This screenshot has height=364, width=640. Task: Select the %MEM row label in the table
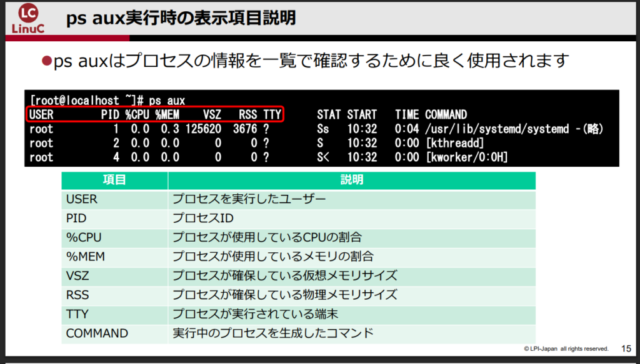click(x=84, y=257)
